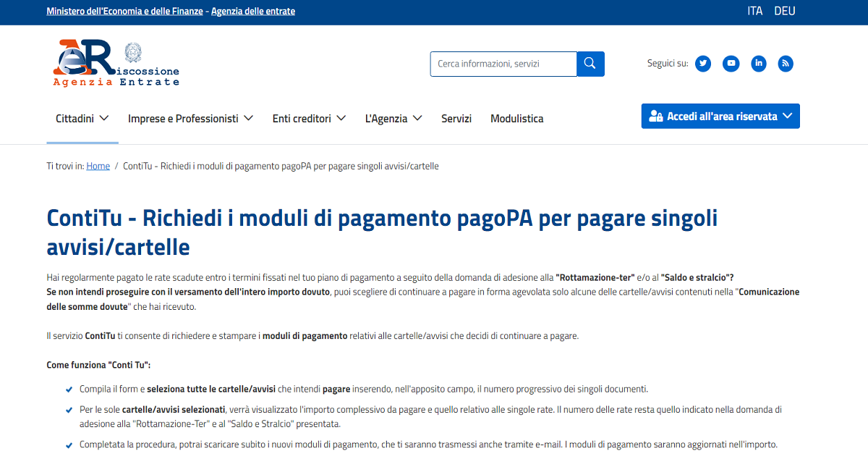Open the RSS feed icon

pos(786,64)
